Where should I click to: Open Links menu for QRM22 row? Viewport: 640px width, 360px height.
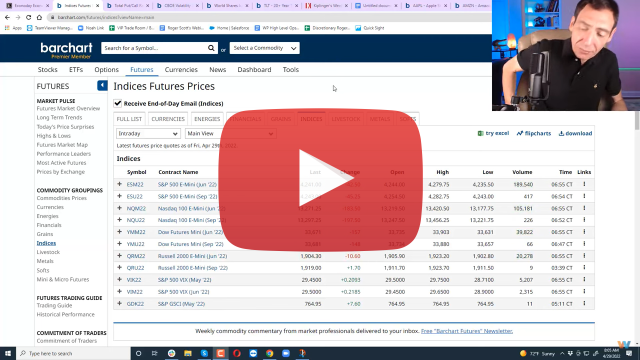coord(584,256)
